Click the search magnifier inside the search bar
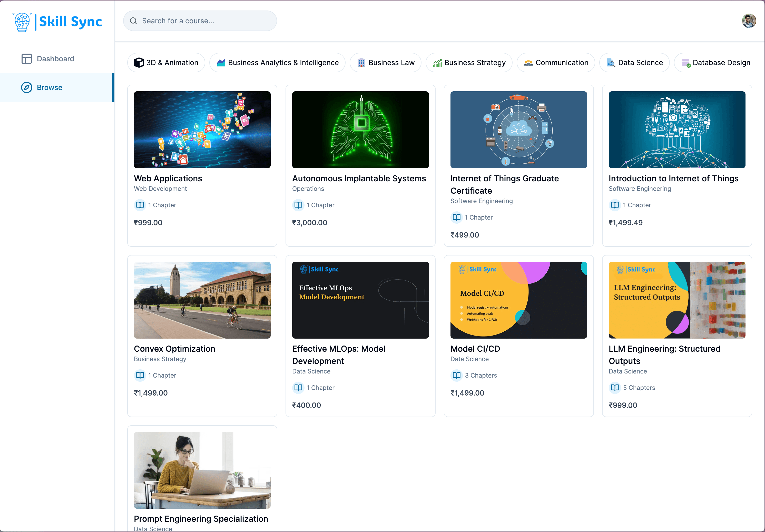 click(133, 21)
